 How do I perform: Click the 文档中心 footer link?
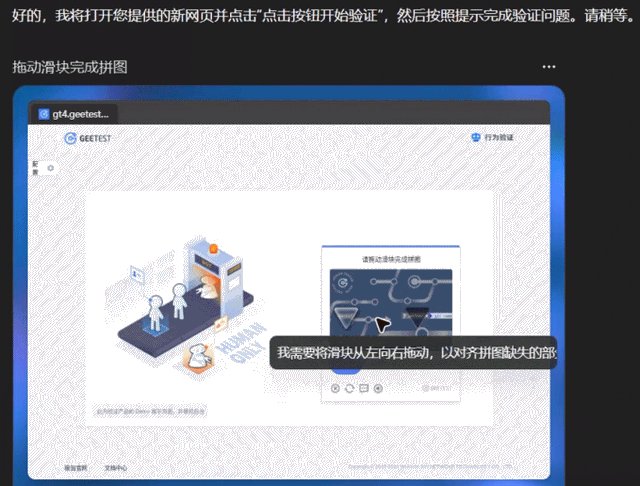click(116, 468)
